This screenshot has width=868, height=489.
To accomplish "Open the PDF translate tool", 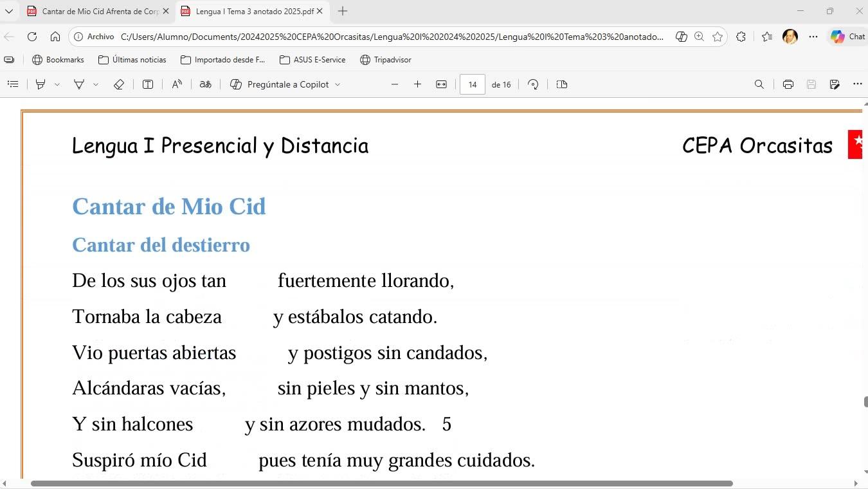I will [x=206, y=84].
